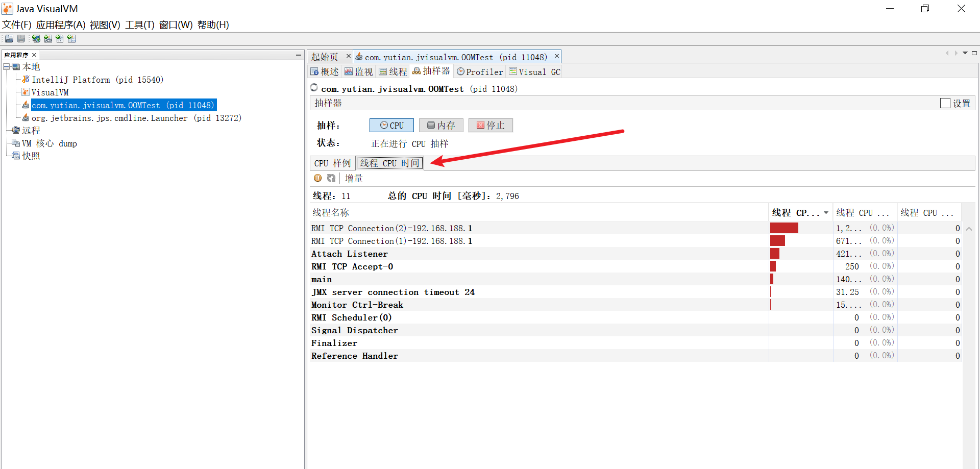Collapse the 本地 local tree node
This screenshot has width=980, height=469.
click(x=7, y=67)
